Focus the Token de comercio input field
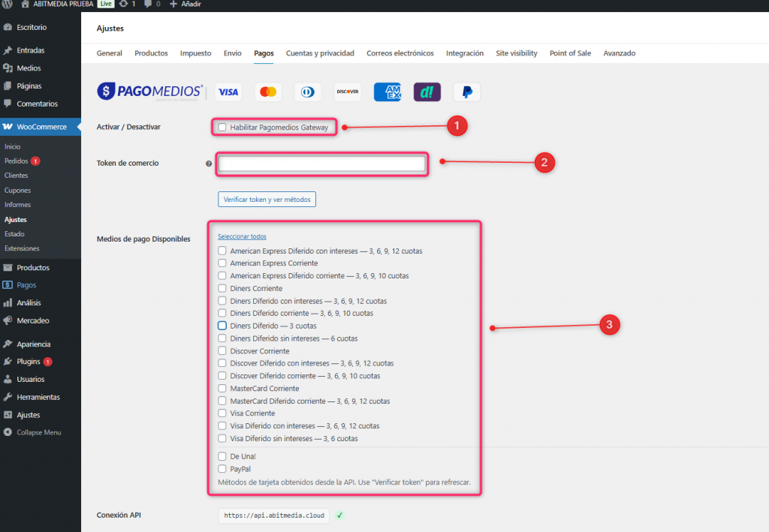Viewport: 769px width, 532px height. pos(321,164)
